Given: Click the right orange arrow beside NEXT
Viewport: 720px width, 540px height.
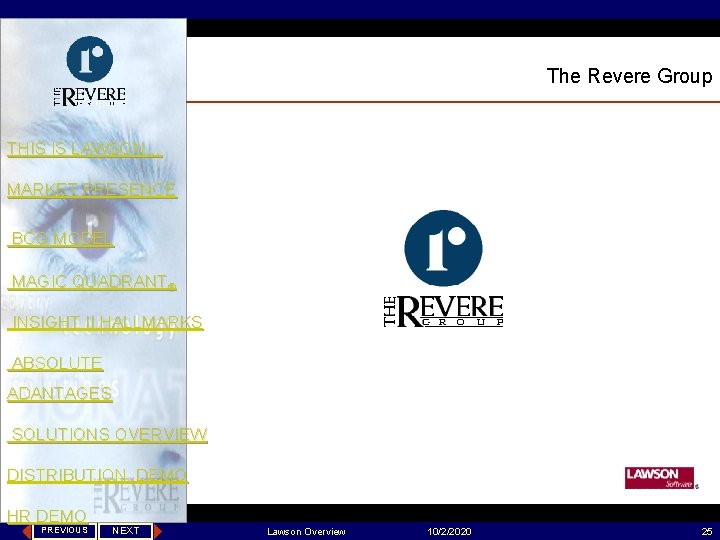Looking at the screenshot, I should (x=158, y=531).
